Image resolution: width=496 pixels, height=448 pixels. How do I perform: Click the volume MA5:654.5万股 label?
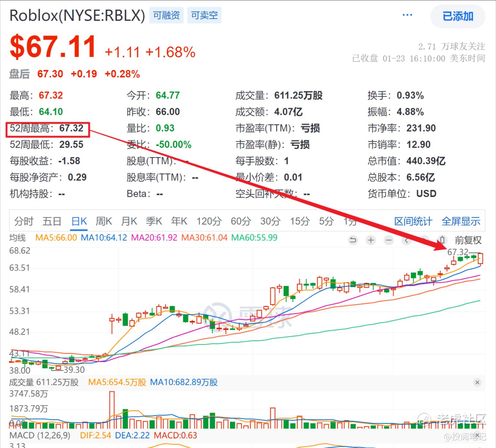(x=117, y=383)
